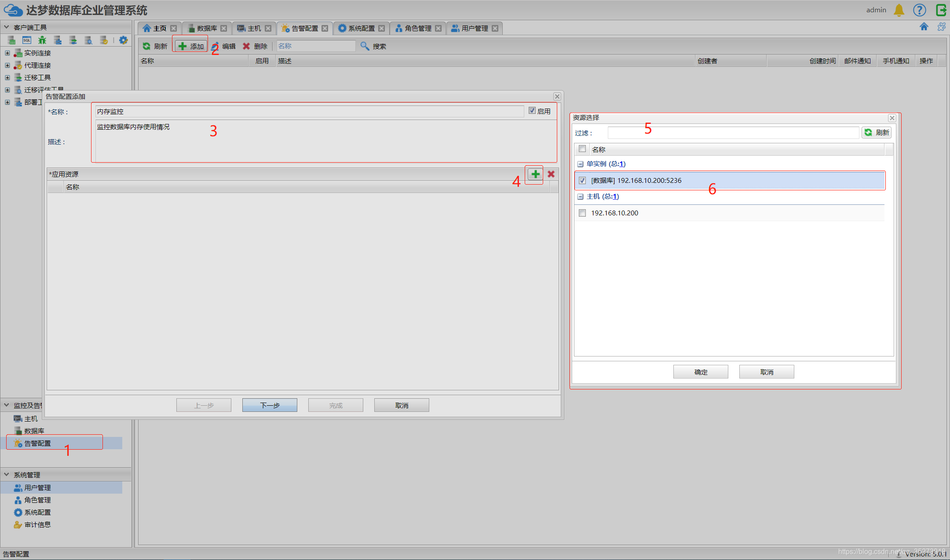Click the notification bell icon
The width and height of the screenshot is (950, 560).
click(899, 10)
